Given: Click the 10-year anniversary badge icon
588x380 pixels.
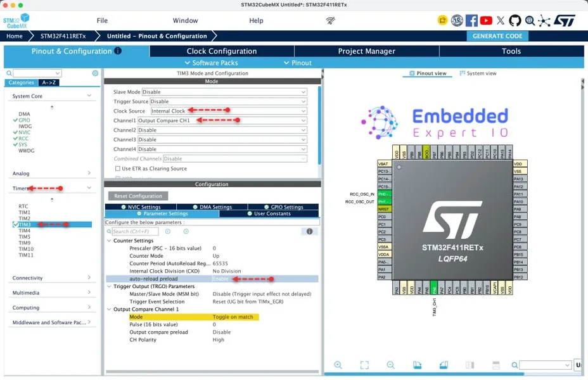Looking at the screenshot, I should 457,20.
